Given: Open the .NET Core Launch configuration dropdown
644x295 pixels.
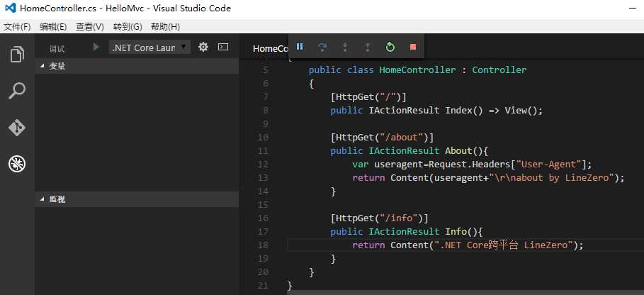Looking at the screenshot, I should pos(149,48).
